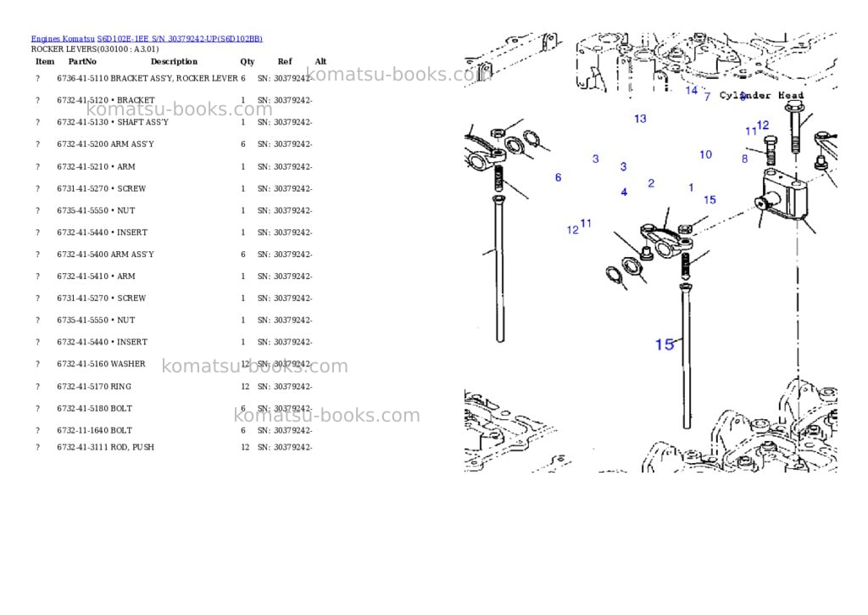Click callout number 1 in the diagram
Screen dimensions: 868x615
click(x=691, y=187)
